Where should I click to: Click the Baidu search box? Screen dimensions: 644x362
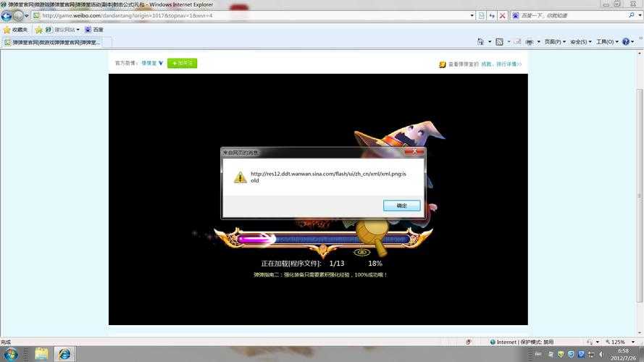pos(573,16)
